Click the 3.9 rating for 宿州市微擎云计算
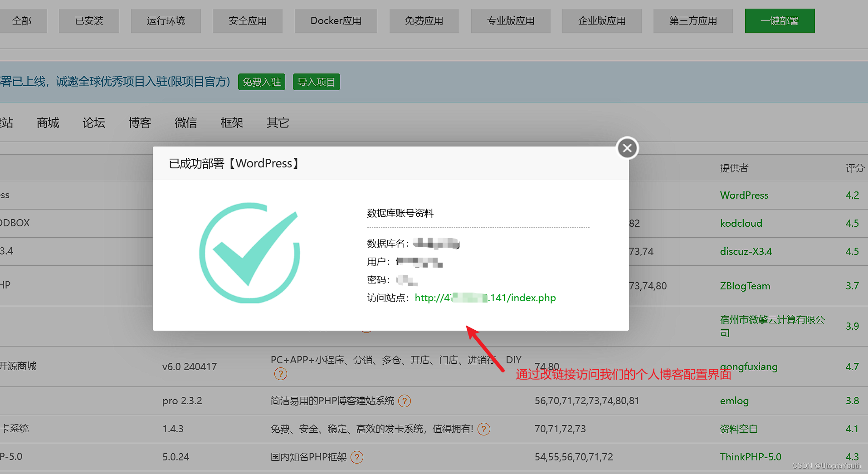The image size is (868, 474). (x=852, y=326)
